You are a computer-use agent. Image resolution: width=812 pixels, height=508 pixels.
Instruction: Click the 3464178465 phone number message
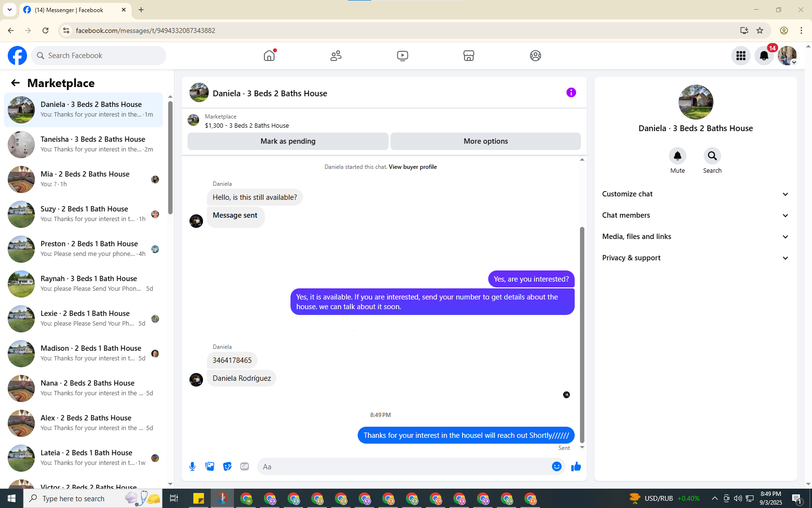232,360
